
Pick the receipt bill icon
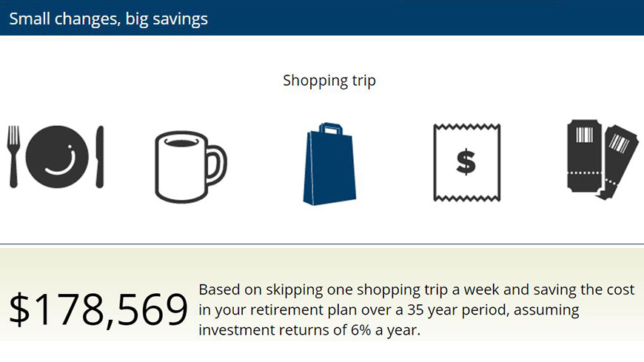[x=466, y=162]
